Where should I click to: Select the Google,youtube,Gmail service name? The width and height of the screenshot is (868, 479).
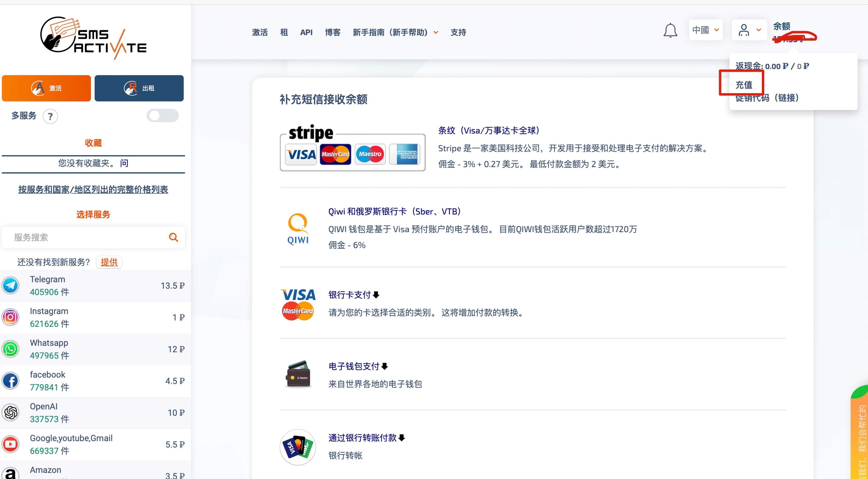71,438
